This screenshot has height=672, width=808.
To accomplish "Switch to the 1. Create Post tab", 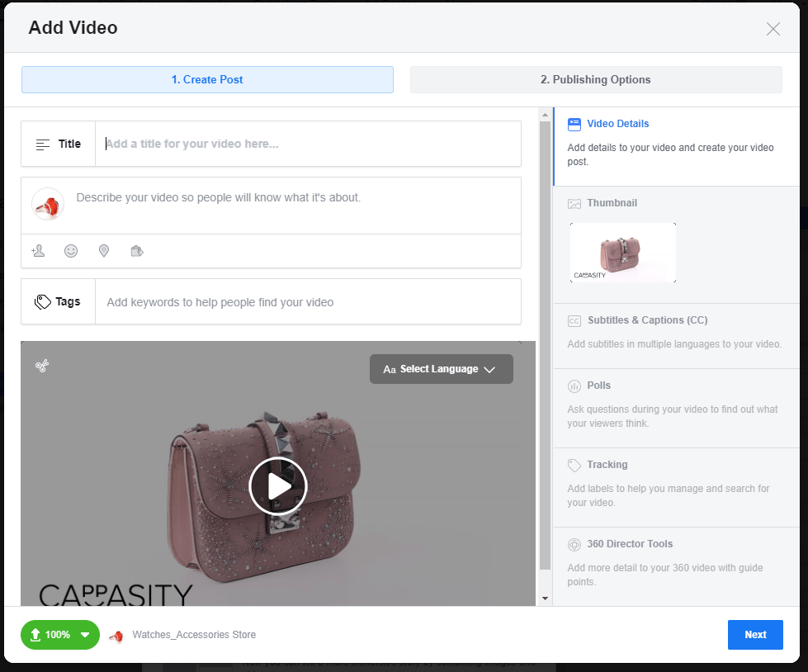I will click(x=207, y=79).
